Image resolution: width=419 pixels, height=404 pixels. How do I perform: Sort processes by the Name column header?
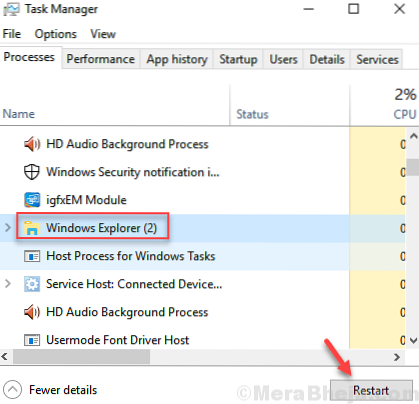click(x=19, y=114)
